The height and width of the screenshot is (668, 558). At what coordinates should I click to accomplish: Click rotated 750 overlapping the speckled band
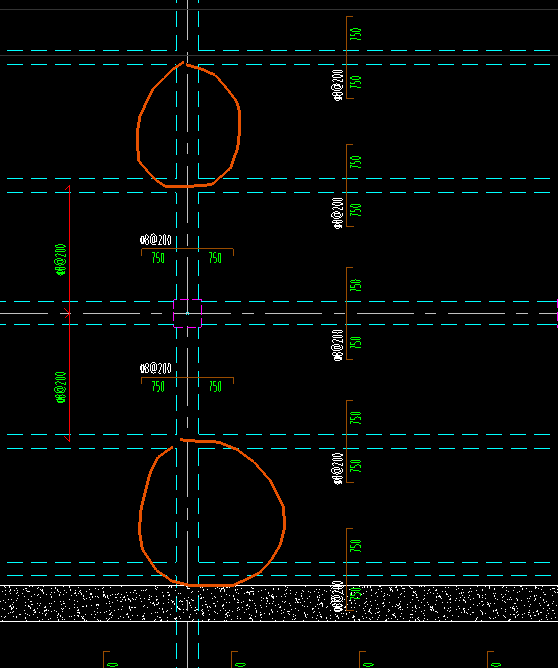(x=356, y=593)
